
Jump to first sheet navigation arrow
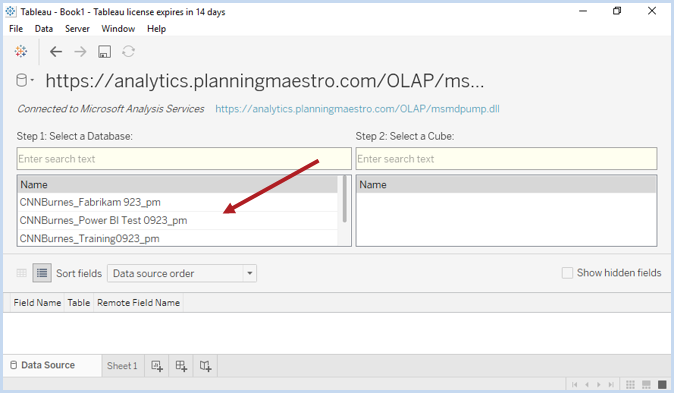pos(575,384)
